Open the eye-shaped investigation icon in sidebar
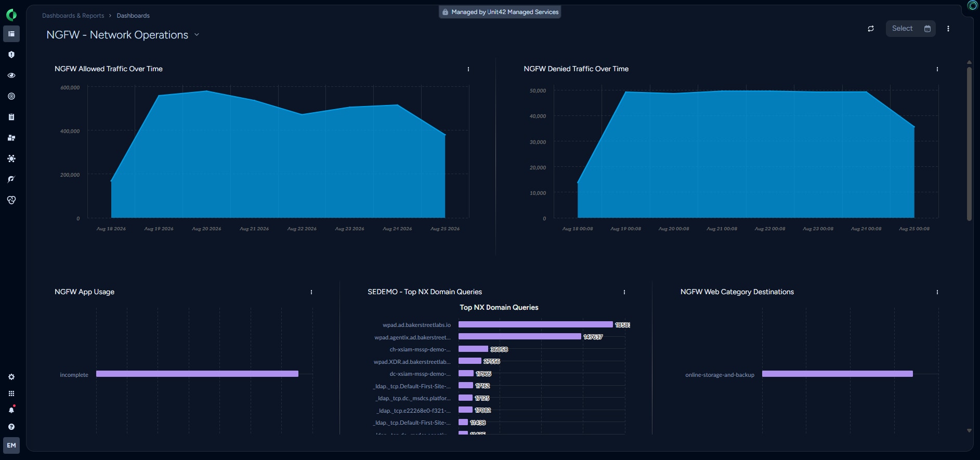The width and height of the screenshot is (980, 460). (11, 75)
